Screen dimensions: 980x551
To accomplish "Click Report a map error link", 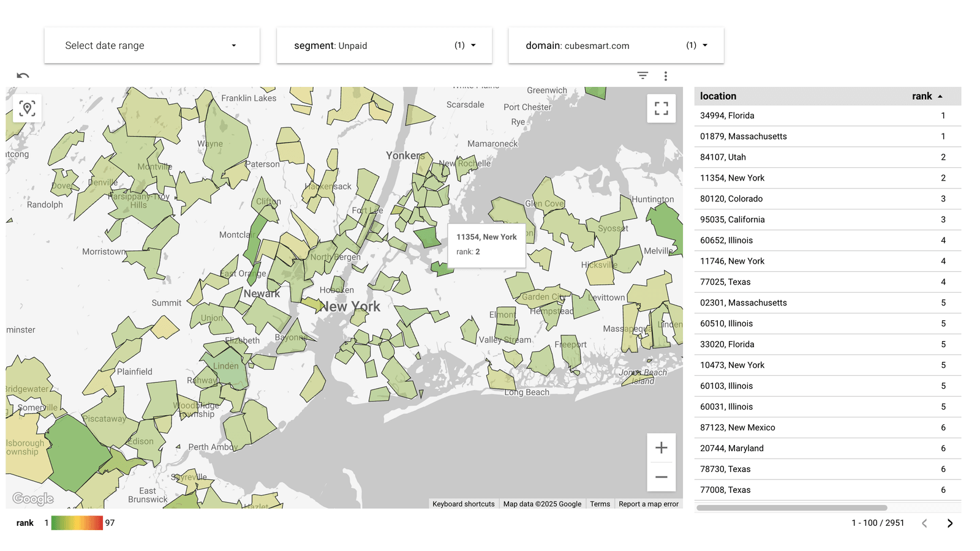I will point(649,504).
